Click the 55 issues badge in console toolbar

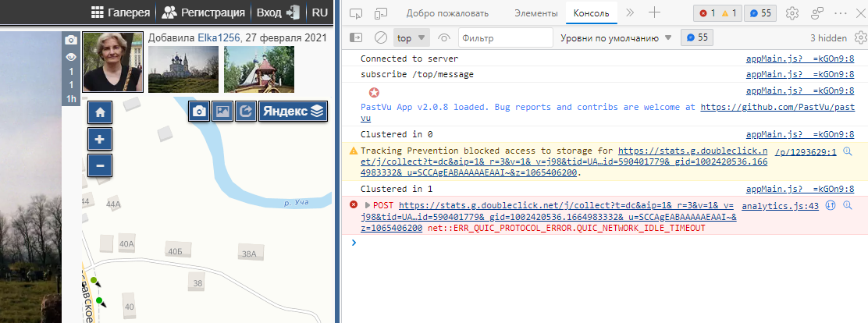point(696,37)
